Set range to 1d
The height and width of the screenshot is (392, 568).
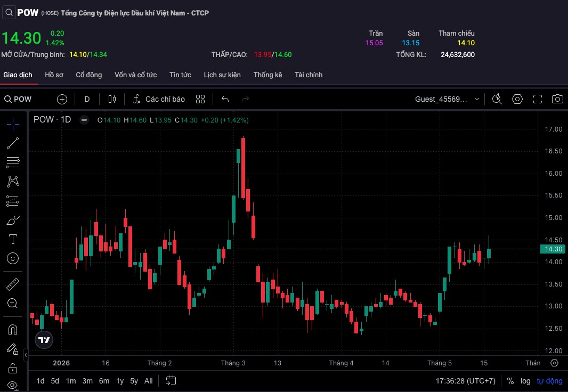40,381
